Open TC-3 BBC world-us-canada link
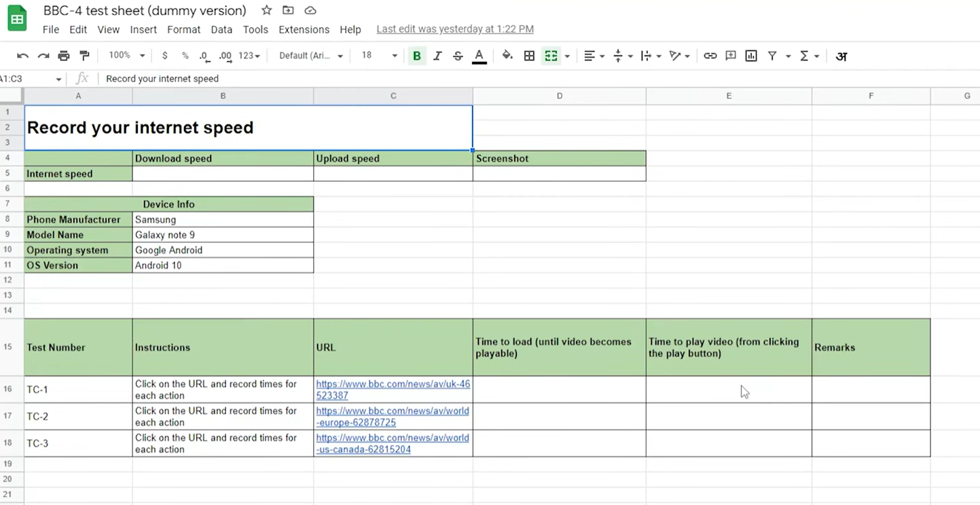The height and width of the screenshot is (505, 980). pyautogui.click(x=393, y=443)
